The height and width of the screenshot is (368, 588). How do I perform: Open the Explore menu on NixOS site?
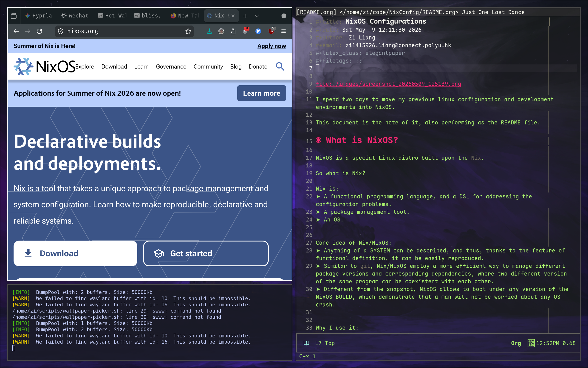(85, 66)
